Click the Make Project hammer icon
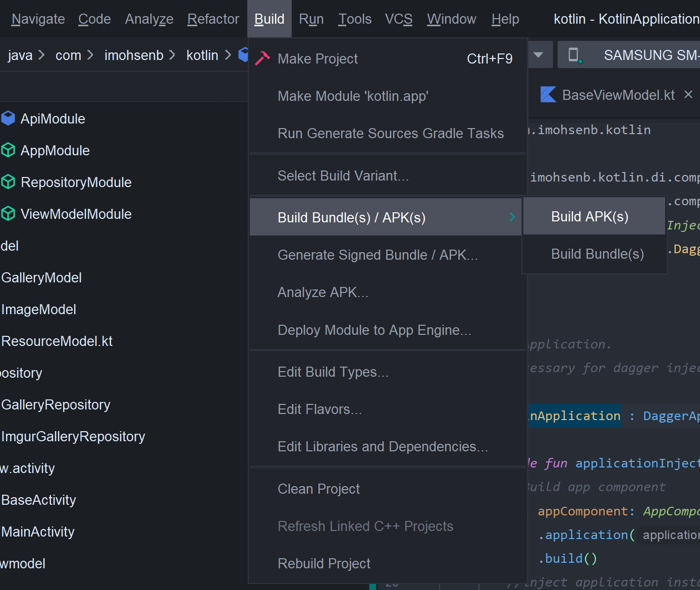The height and width of the screenshot is (590, 700). 262,58
